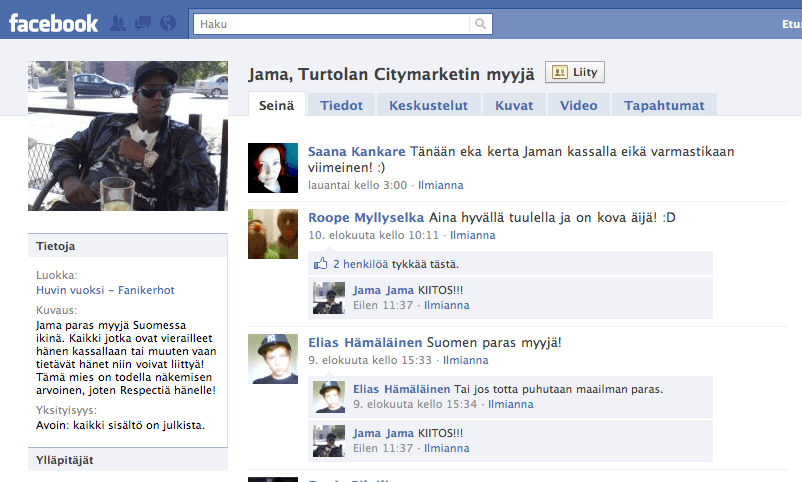The width and height of the screenshot is (802, 482).
Task: Click Elias Hämäläinen's post avatar thumbnail
Action: point(273,359)
